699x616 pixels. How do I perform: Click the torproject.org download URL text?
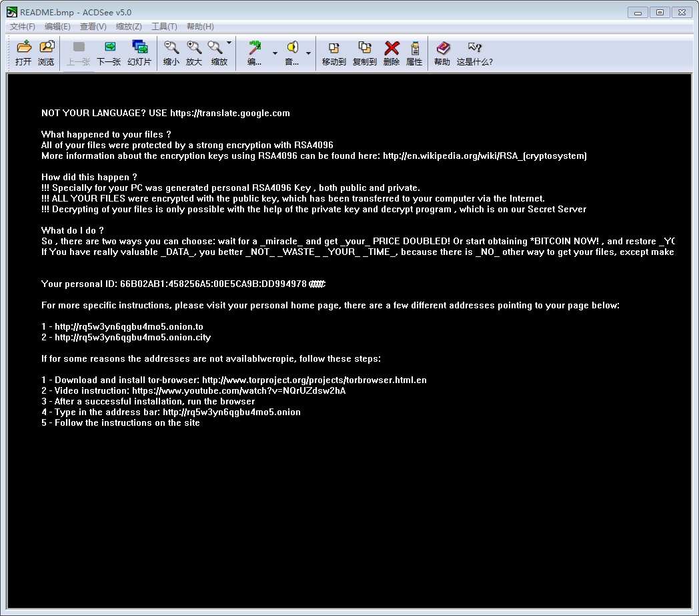tap(314, 380)
